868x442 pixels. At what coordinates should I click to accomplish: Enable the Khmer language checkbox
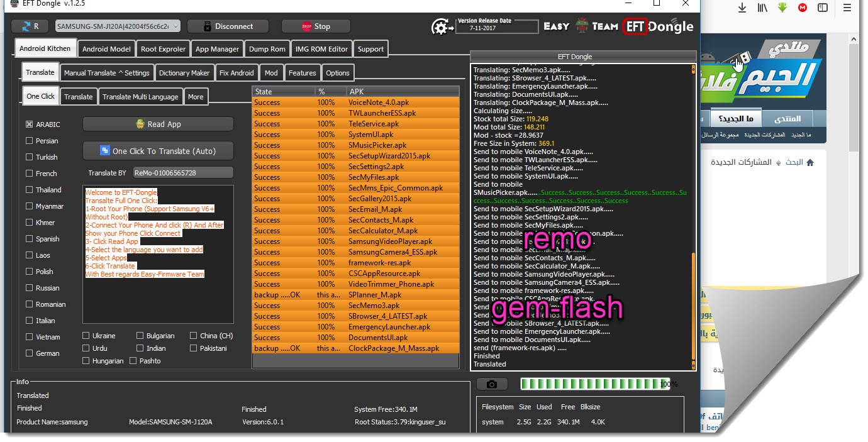pyautogui.click(x=29, y=223)
